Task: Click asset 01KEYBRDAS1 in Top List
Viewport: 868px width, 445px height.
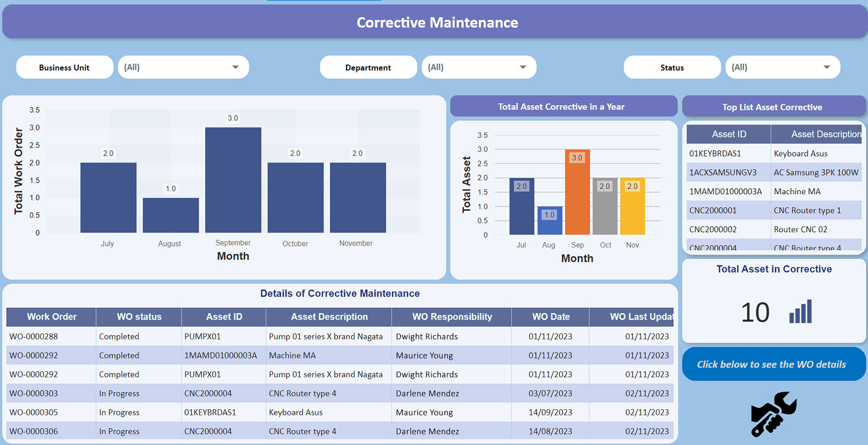Action: pyautogui.click(x=715, y=153)
